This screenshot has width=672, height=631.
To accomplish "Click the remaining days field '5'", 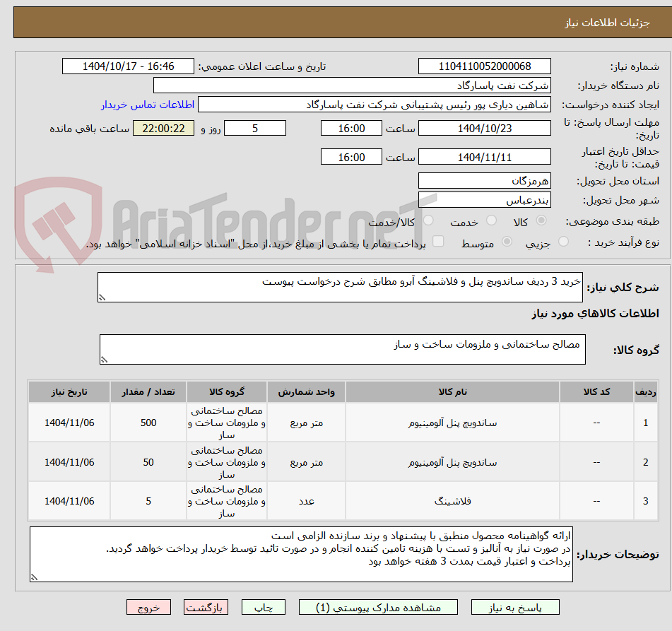I will tap(255, 128).
